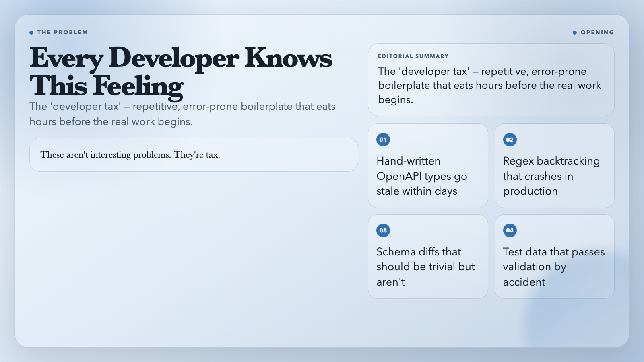Click the quote 'These aren't interesting problems. They're tax.'
This screenshot has height=362, width=644.
pyautogui.click(x=130, y=155)
